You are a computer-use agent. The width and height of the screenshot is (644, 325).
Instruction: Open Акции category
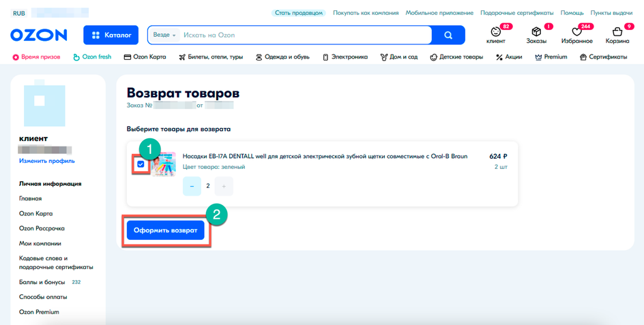tap(510, 57)
